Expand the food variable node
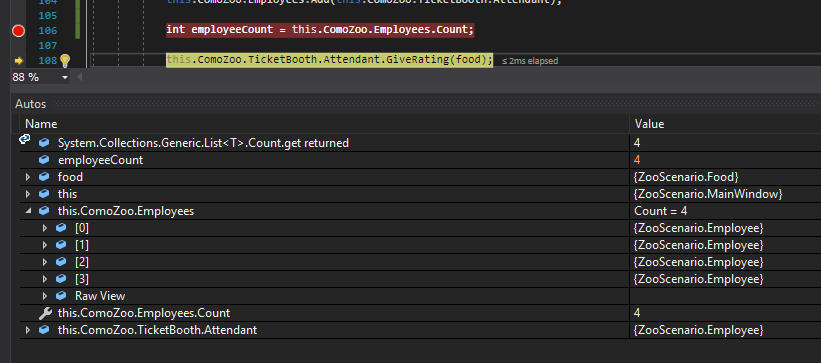821x363 pixels. pyautogui.click(x=28, y=177)
